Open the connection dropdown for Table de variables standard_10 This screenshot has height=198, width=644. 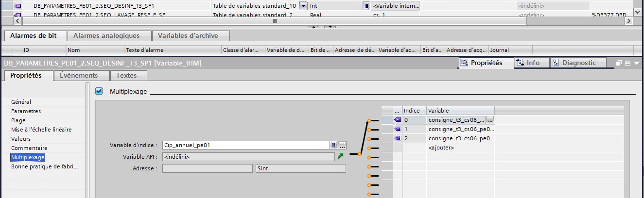coord(303,6)
